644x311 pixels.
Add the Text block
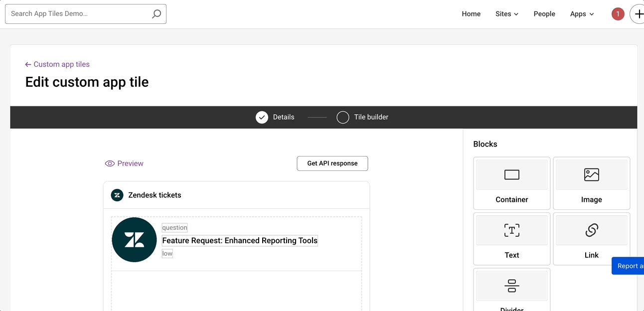tap(511, 238)
